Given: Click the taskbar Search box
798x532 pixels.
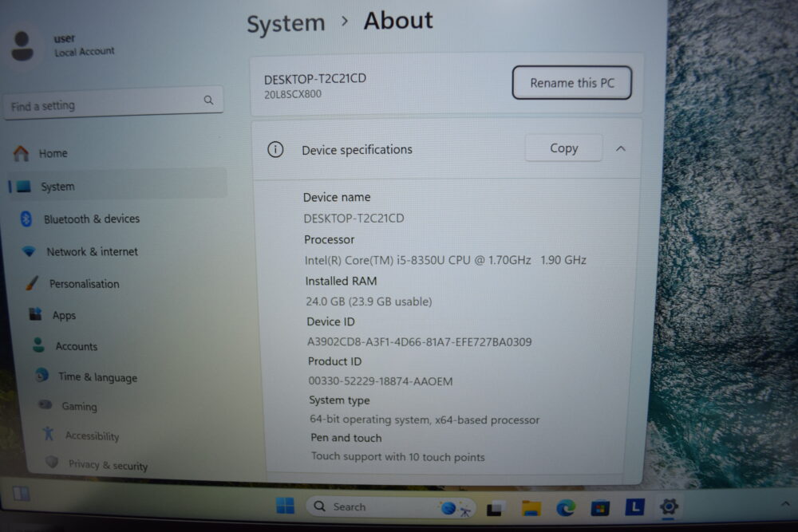Looking at the screenshot, I should click(x=391, y=506).
